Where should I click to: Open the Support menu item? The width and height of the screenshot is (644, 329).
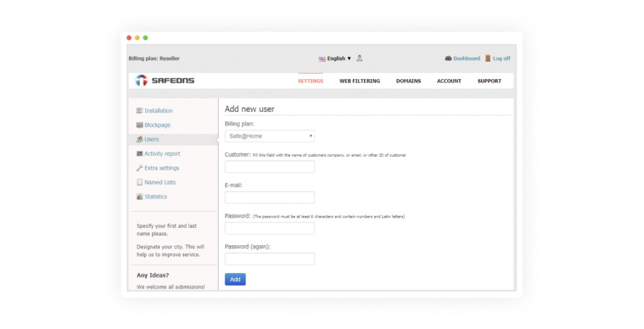[x=489, y=81]
